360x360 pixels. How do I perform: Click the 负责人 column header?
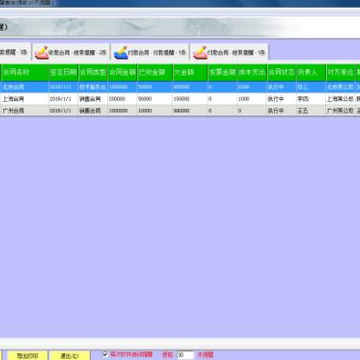[311, 72]
